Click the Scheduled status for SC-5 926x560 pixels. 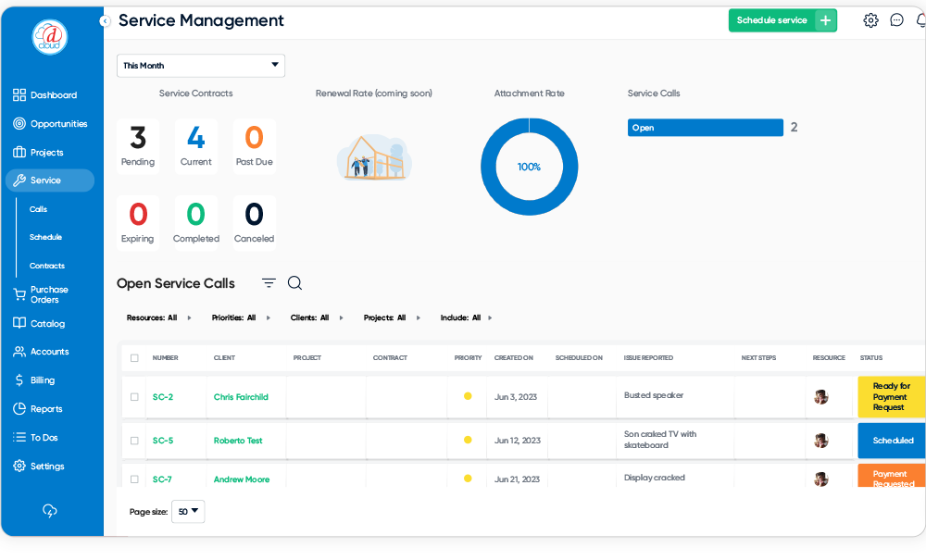click(892, 441)
